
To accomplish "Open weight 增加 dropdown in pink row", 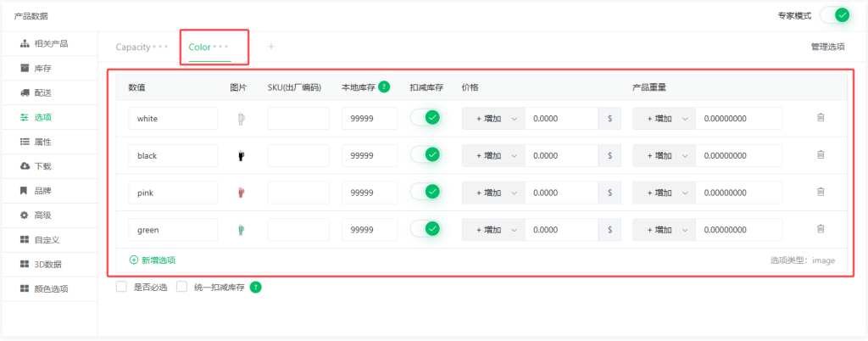I will [664, 193].
